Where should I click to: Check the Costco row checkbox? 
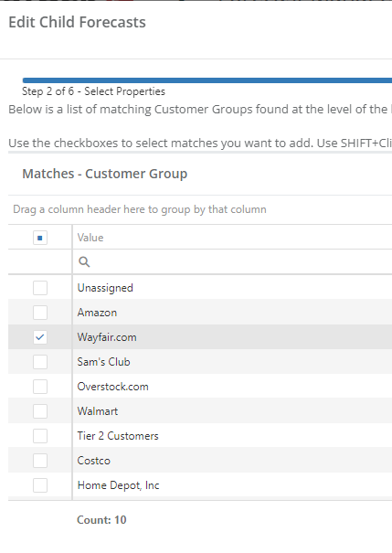(x=40, y=461)
